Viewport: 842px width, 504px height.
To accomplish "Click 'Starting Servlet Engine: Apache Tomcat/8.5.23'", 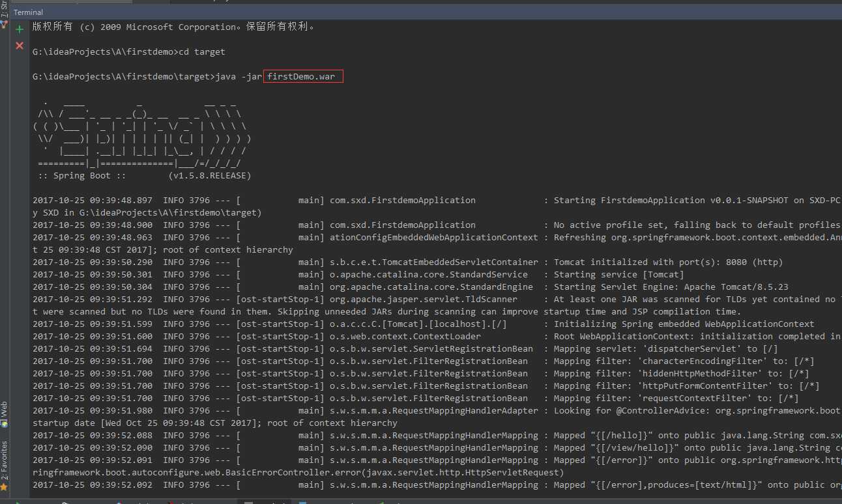I will [671, 287].
